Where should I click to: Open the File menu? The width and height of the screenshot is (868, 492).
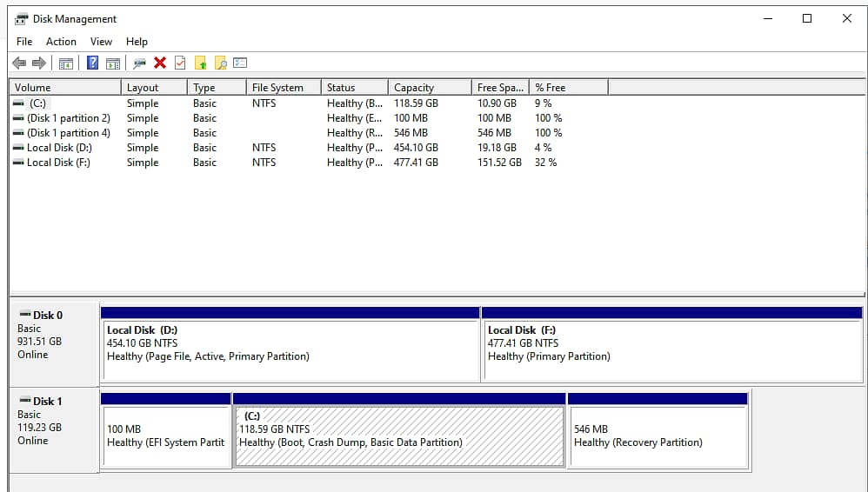point(24,42)
